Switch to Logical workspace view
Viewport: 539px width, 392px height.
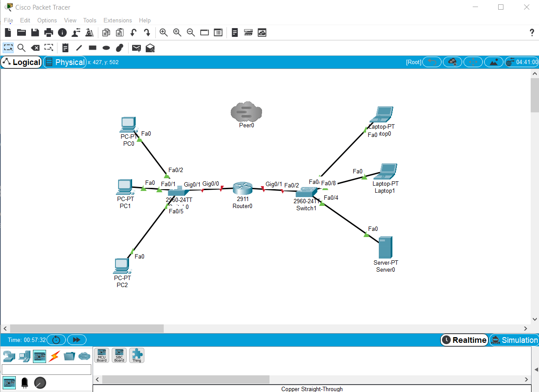[22, 62]
